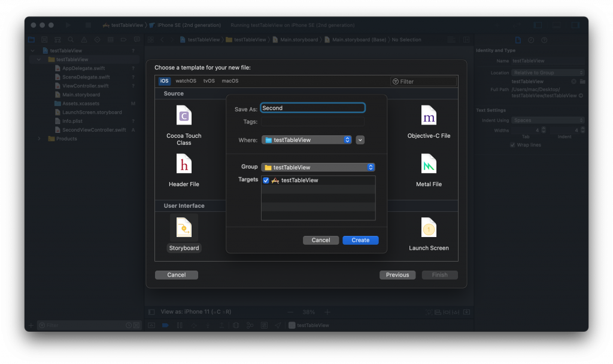Open the Location Relative to Group dropdown
Screen dimensions: 613x364
point(548,72)
